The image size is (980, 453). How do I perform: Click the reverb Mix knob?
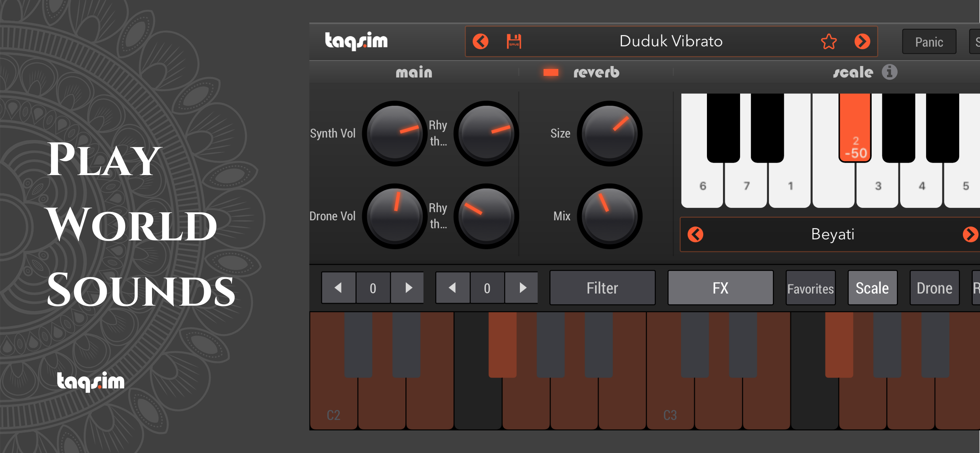click(610, 216)
